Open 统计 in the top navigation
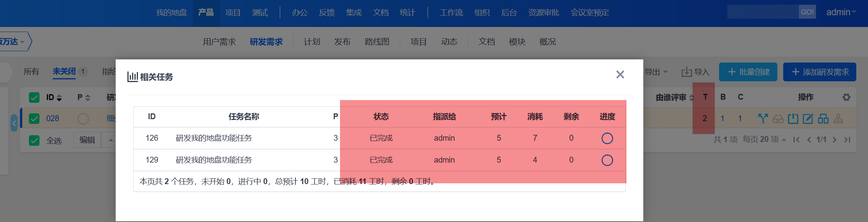 (407, 13)
